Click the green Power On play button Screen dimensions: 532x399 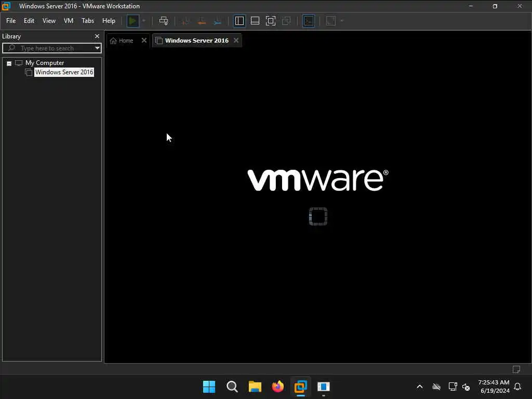(132, 21)
